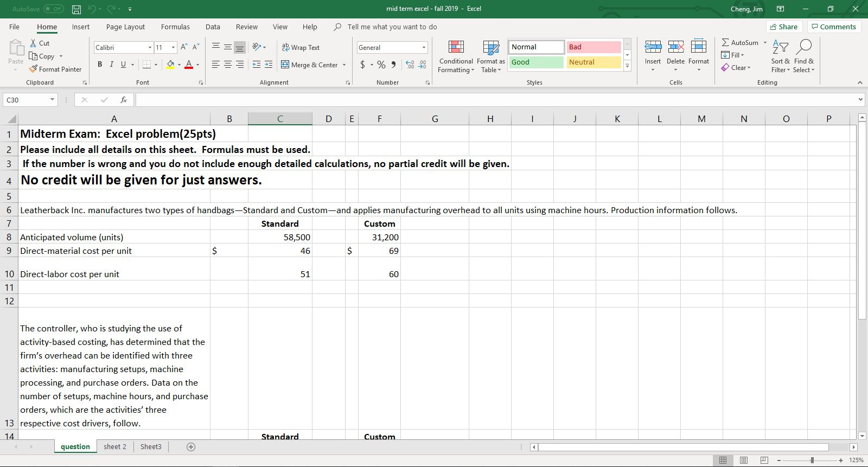Viewport: 868px width, 467px height.
Task: Open the Font name Calibri dropdown
Action: pyautogui.click(x=150, y=47)
